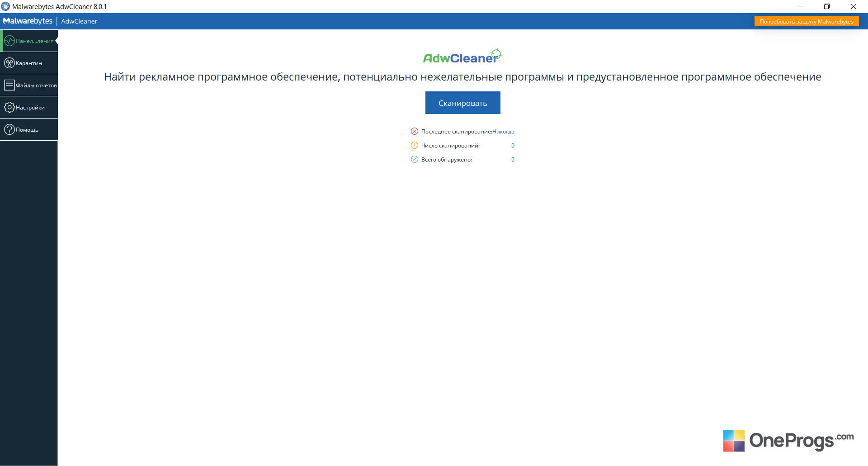Click the Число сканирований label

450,146
